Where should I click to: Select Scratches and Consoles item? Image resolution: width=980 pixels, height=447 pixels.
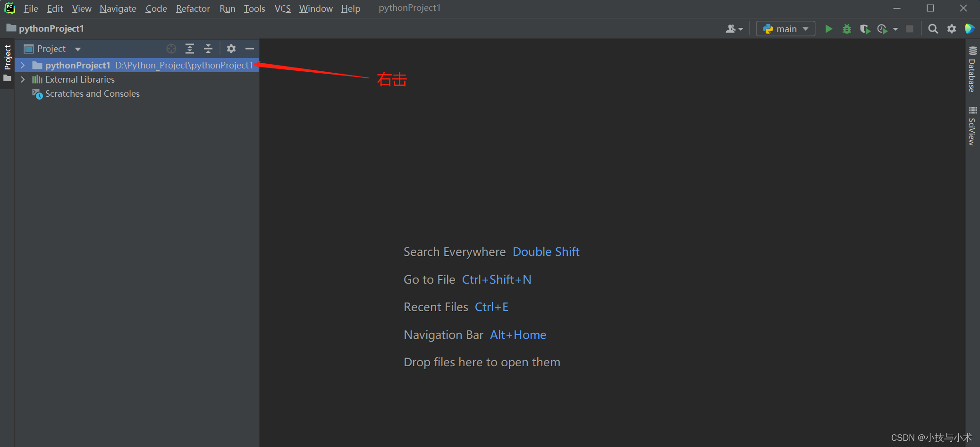point(93,93)
